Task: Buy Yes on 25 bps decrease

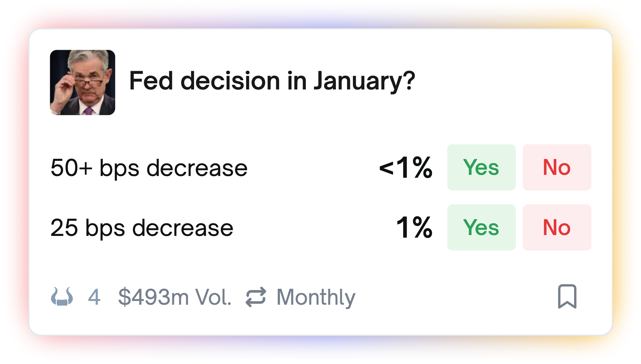Action: (x=481, y=227)
